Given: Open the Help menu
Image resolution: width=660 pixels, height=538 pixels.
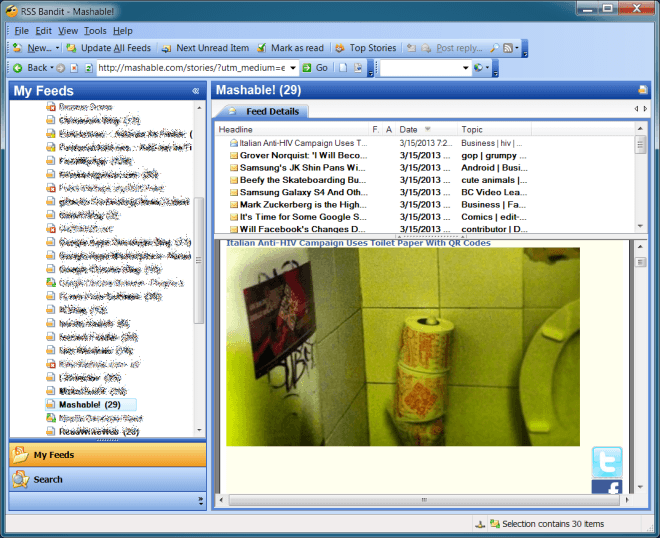Looking at the screenshot, I should (x=122, y=31).
